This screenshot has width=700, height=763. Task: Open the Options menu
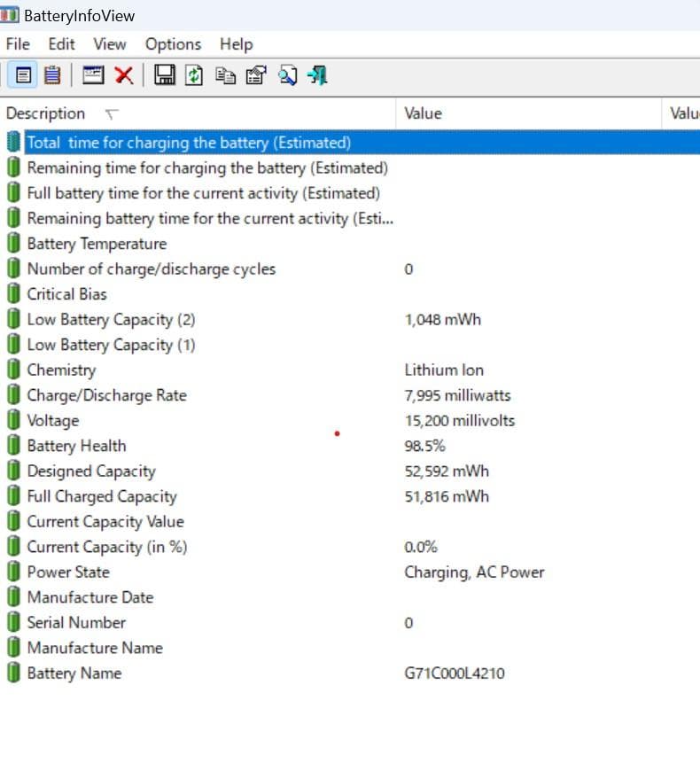(x=173, y=44)
